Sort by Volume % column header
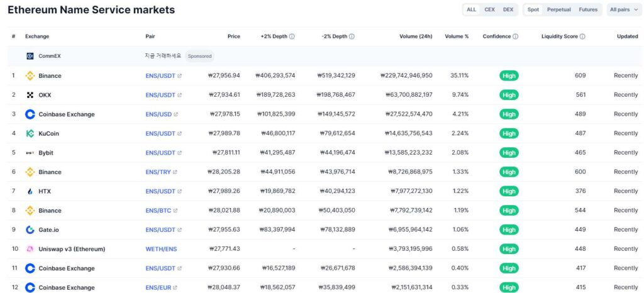The image size is (644, 293). pyautogui.click(x=457, y=36)
